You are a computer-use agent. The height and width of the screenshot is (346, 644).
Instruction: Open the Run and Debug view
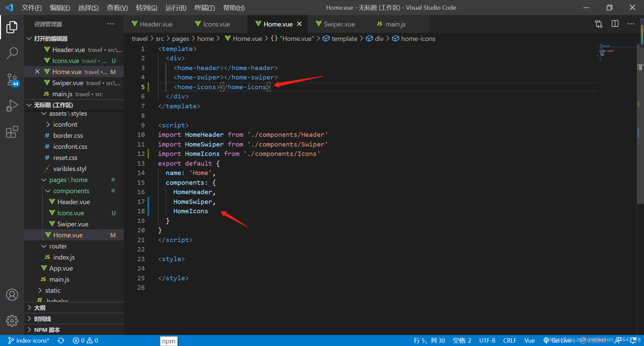click(12, 106)
